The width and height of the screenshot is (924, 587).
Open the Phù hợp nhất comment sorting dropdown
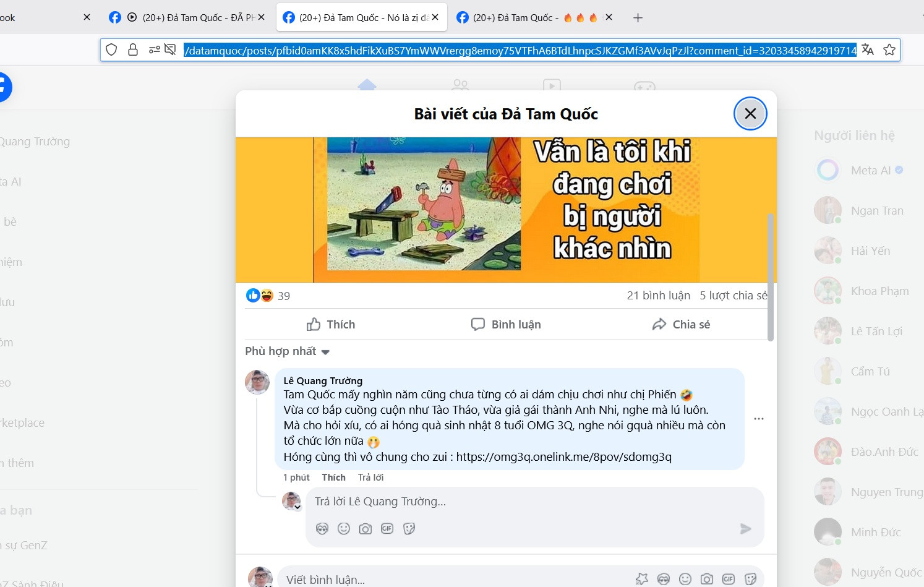pyautogui.click(x=288, y=351)
